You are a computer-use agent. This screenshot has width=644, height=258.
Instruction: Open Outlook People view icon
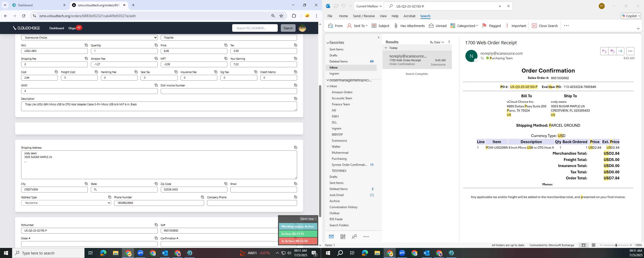tap(354, 237)
